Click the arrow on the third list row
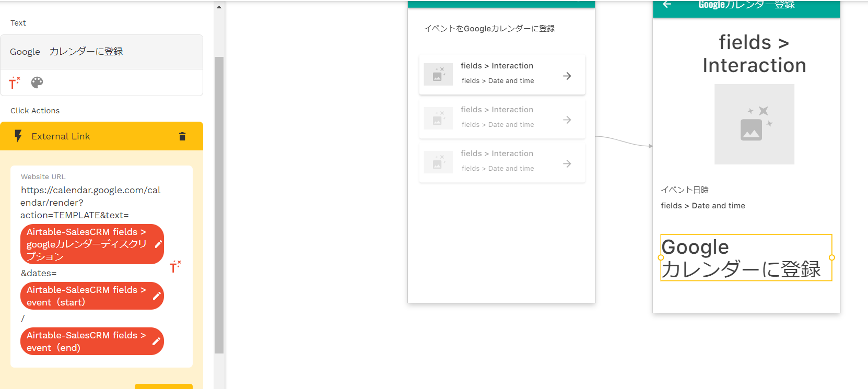This screenshot has width=868, height=389. point(567,164)
